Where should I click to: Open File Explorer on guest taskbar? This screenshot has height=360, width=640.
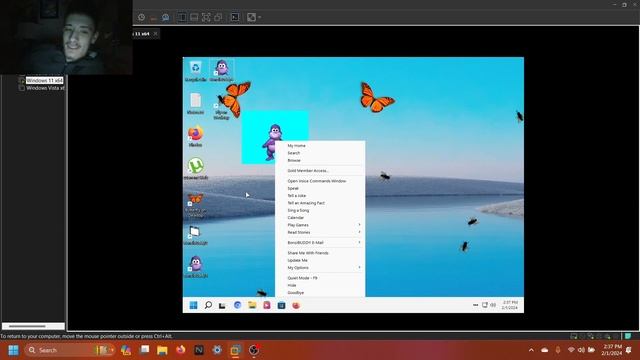click(252, 305)
